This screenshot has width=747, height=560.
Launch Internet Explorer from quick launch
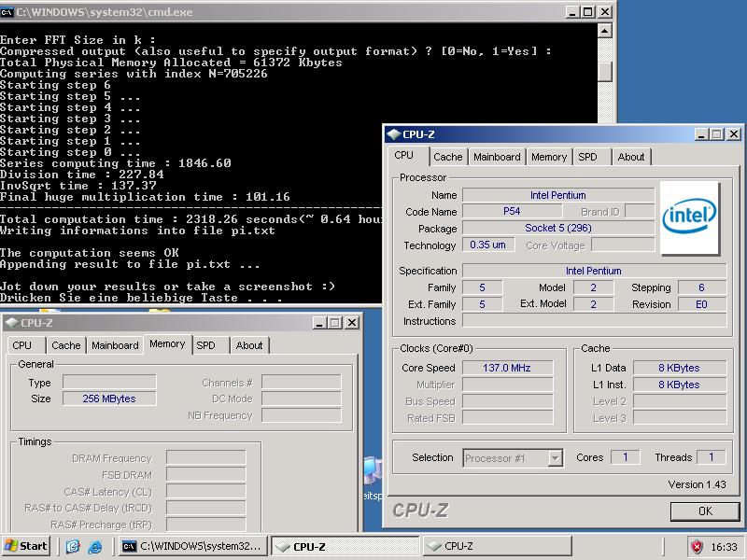click(x=95, y=547)
